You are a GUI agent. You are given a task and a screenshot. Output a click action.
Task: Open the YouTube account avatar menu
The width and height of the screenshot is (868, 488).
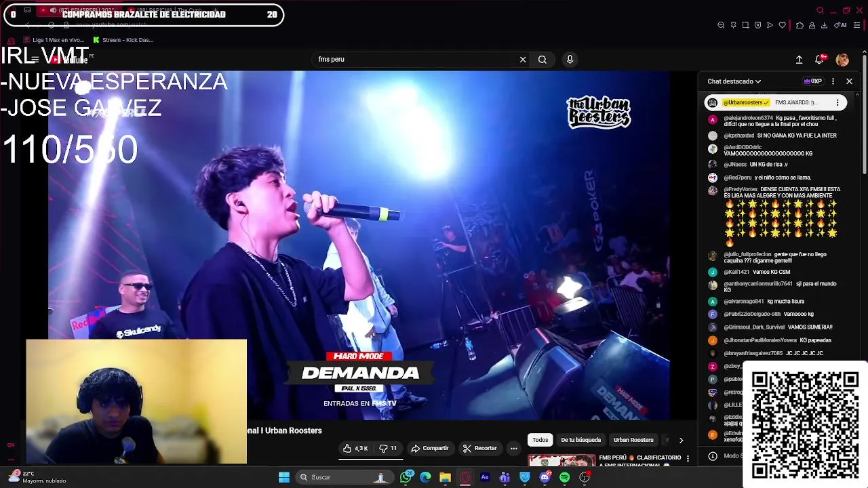[842, 60]
